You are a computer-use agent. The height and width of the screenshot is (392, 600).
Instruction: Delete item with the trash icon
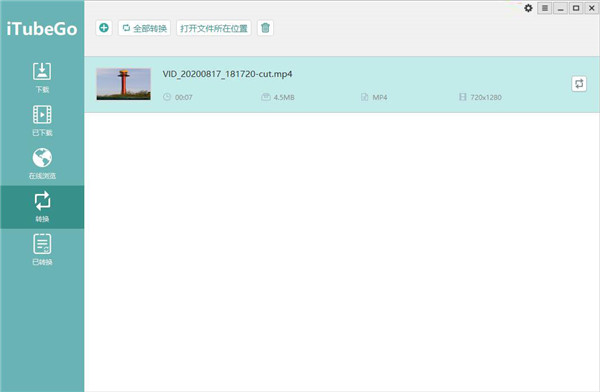pyautogui.click(x=265, y=28)
